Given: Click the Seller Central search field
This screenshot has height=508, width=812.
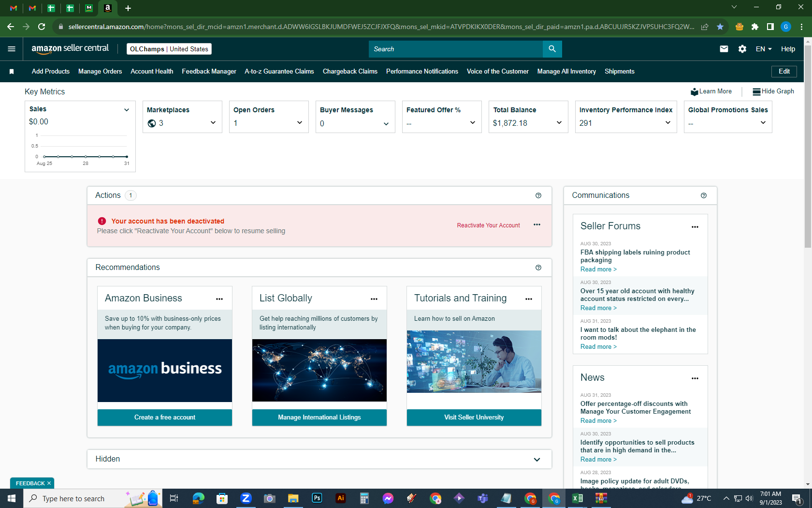Looking at the screenshot, I should click(x=456, y=49).
